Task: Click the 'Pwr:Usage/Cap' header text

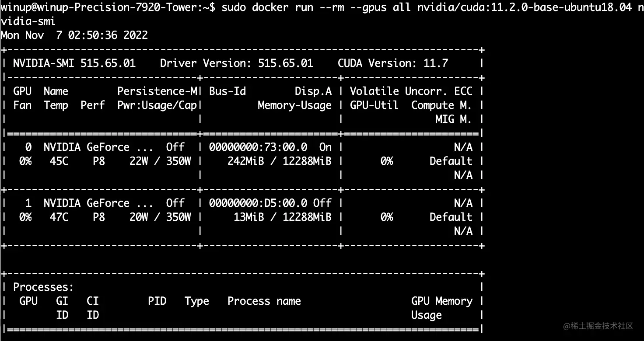Action: point(157,105)
